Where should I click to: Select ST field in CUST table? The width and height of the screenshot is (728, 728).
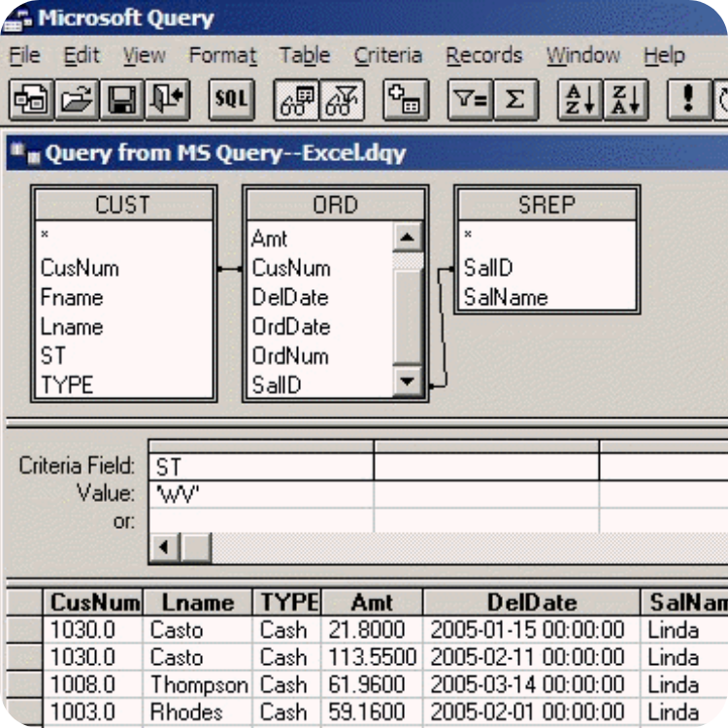[53, 356]
